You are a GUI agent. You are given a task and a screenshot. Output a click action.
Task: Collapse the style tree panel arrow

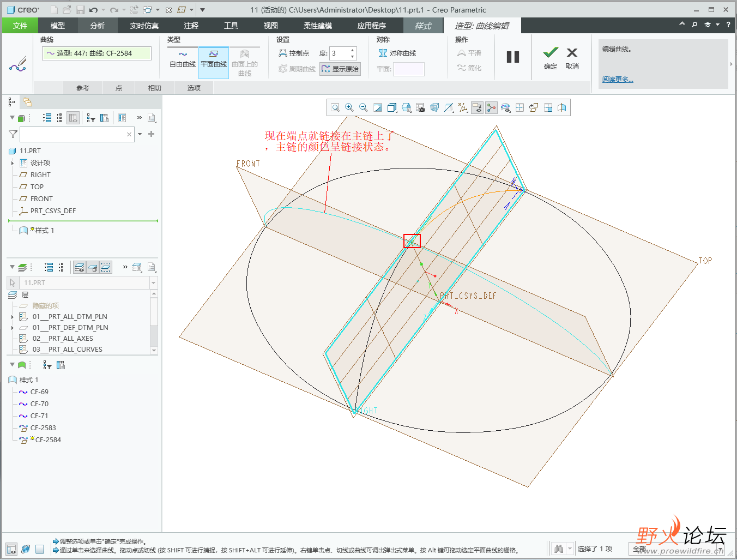[x=12, y=364]
